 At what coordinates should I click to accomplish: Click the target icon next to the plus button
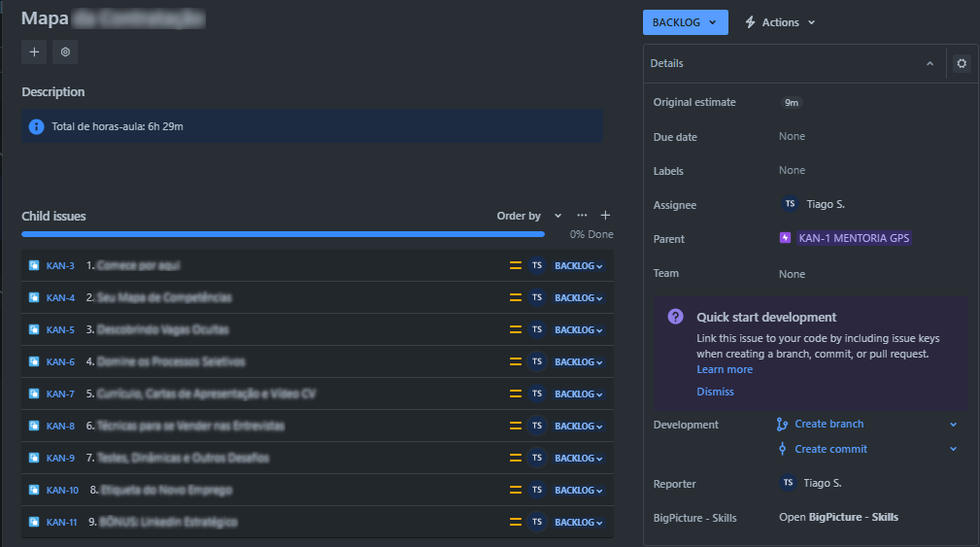pyautogui.click(x=65, y=51)
